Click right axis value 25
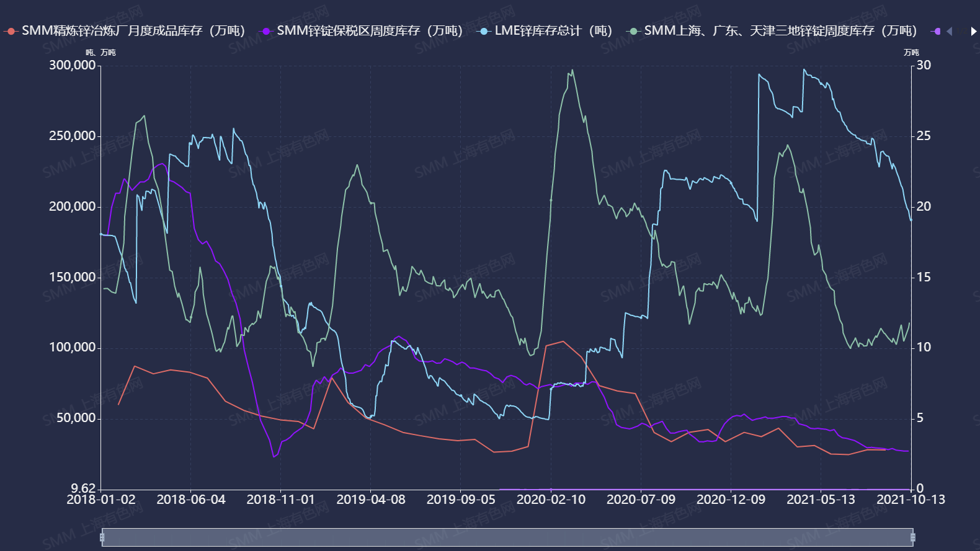Screen dimensions: 980x551 pos(924,136)
